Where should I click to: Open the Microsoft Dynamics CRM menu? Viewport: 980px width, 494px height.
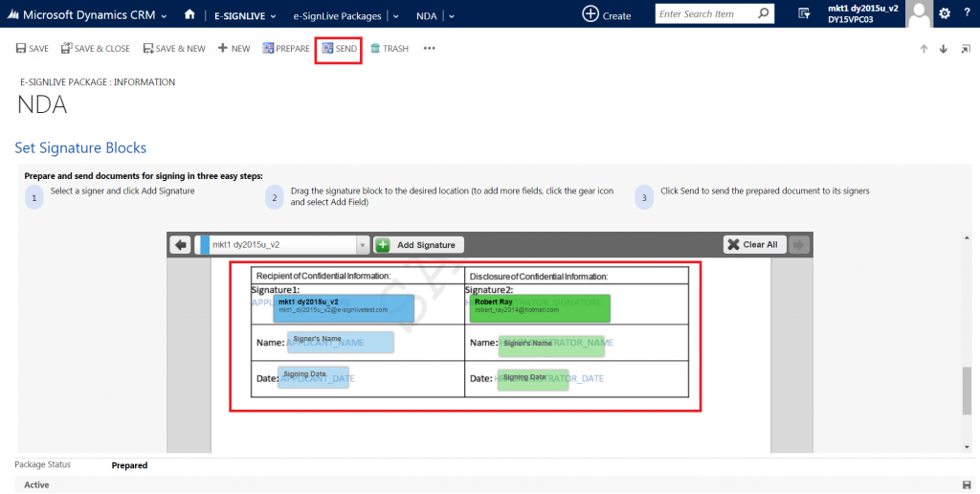[89, 15]
